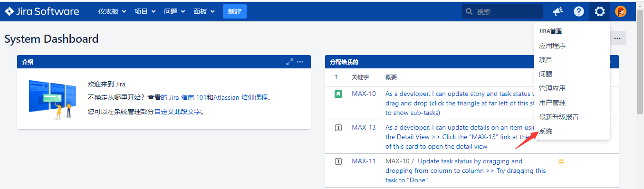Select 最新升级报告 in the admin menu
The height and width of the screenshot is (189, 644).
coord(572,117)
